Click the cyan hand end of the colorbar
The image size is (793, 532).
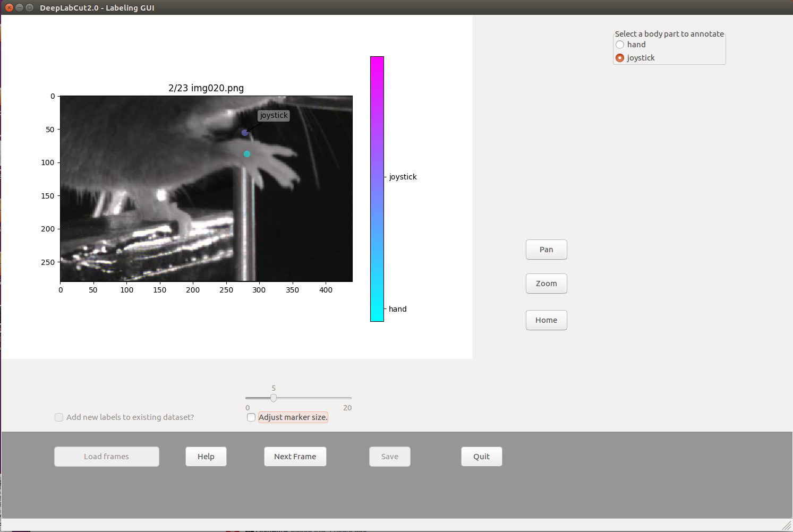point(377,309)
